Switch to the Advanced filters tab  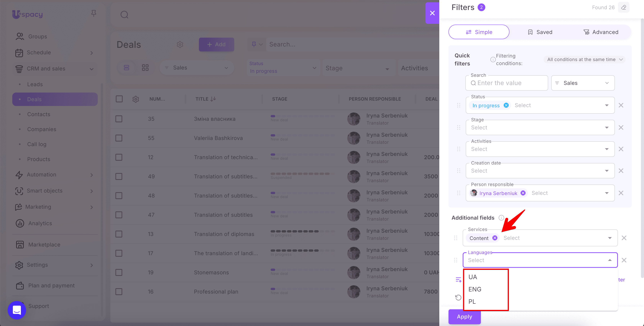point(601,32)
